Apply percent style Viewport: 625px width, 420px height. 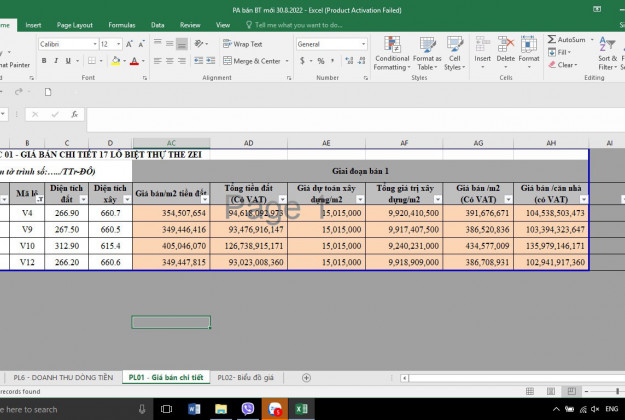321,61
